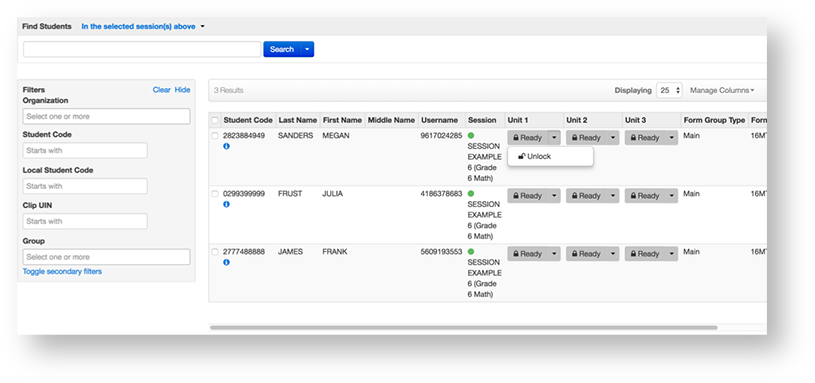Click green session status dot for JULIA FRUST
The width and height of the screenshot is (815, 383).
click(471, 194)
